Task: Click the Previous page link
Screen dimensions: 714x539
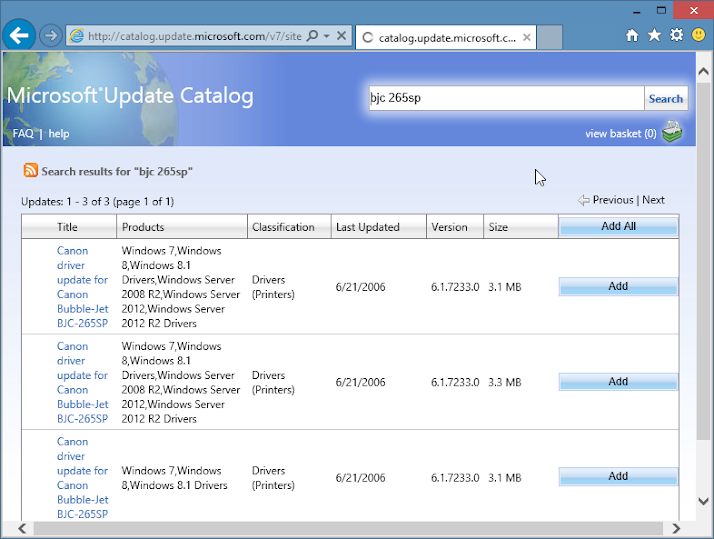Action: pos(613,200)
